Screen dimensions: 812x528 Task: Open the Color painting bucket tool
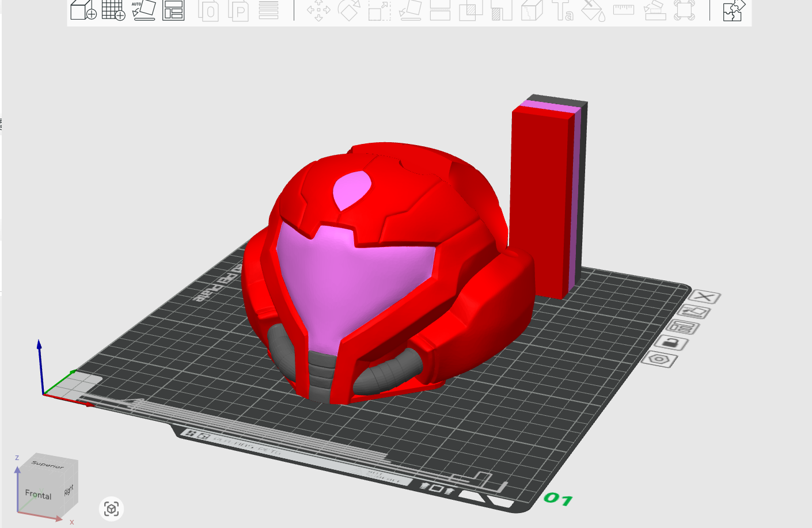click(x=593, y=10)
